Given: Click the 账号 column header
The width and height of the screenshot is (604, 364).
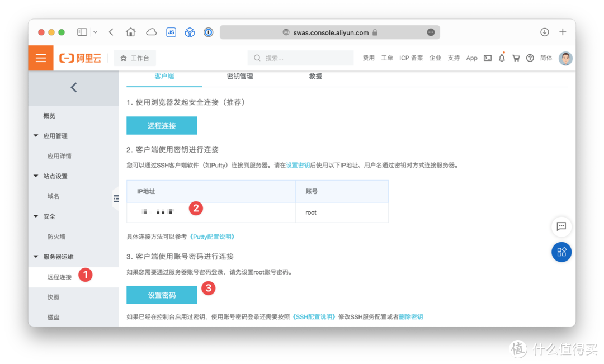Looking at the screenshot, I should pyautogui.click(x=342, y=191).
